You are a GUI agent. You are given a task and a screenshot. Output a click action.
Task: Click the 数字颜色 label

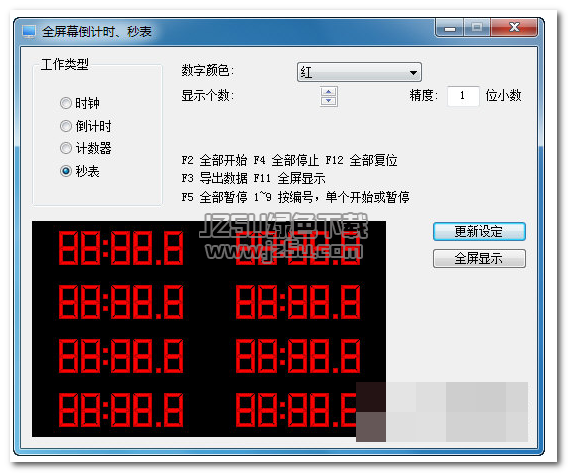point(208,70)
